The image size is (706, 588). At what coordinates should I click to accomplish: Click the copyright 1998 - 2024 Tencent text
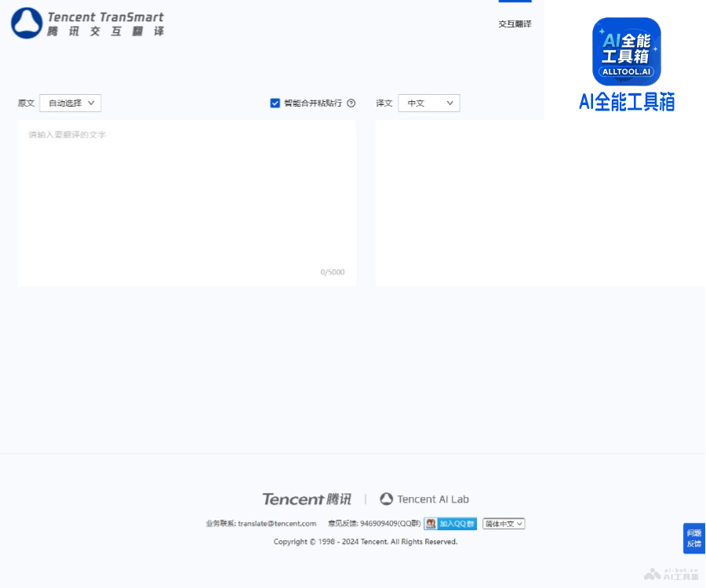coord(365,542)
